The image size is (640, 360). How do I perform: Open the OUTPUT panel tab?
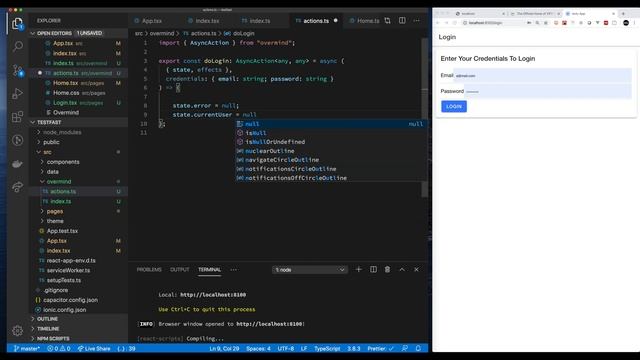point(180,270)
